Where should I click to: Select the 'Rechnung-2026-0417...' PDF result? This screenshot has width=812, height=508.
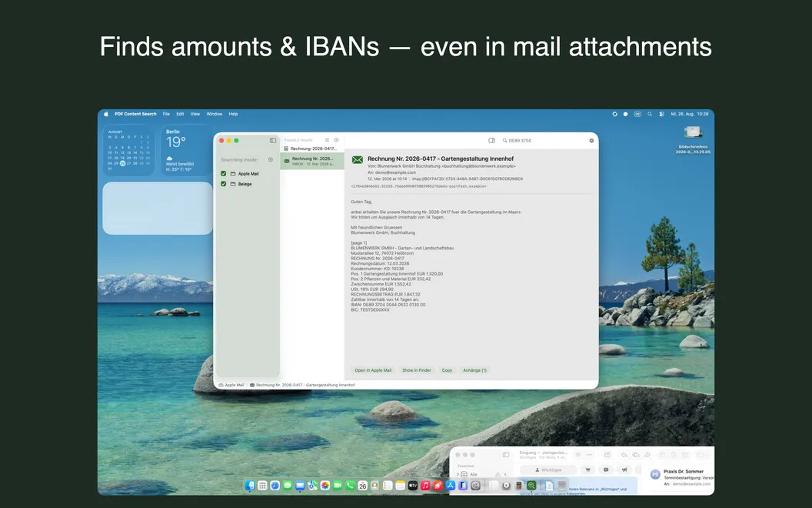tap(312, 149)
